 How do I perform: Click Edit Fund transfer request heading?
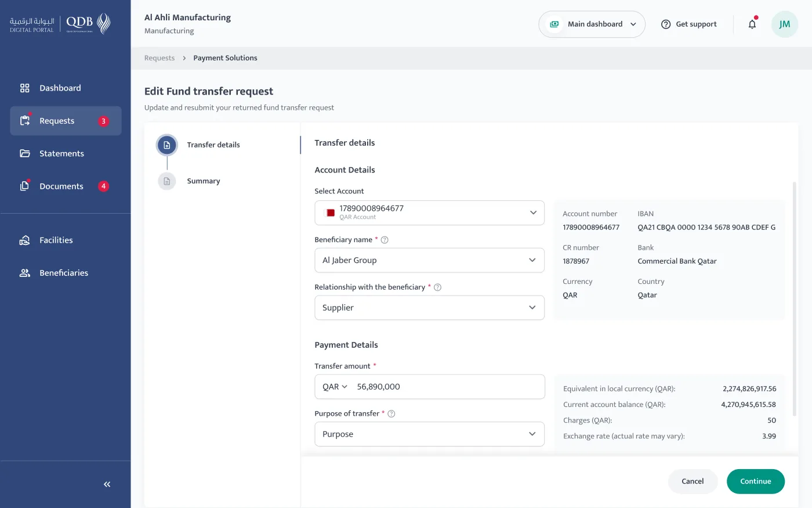pyautogui.click(x=209, y=91)
